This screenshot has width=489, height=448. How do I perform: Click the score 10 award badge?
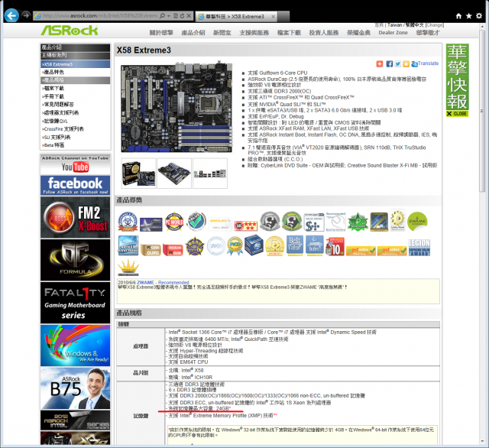point(335,247)
